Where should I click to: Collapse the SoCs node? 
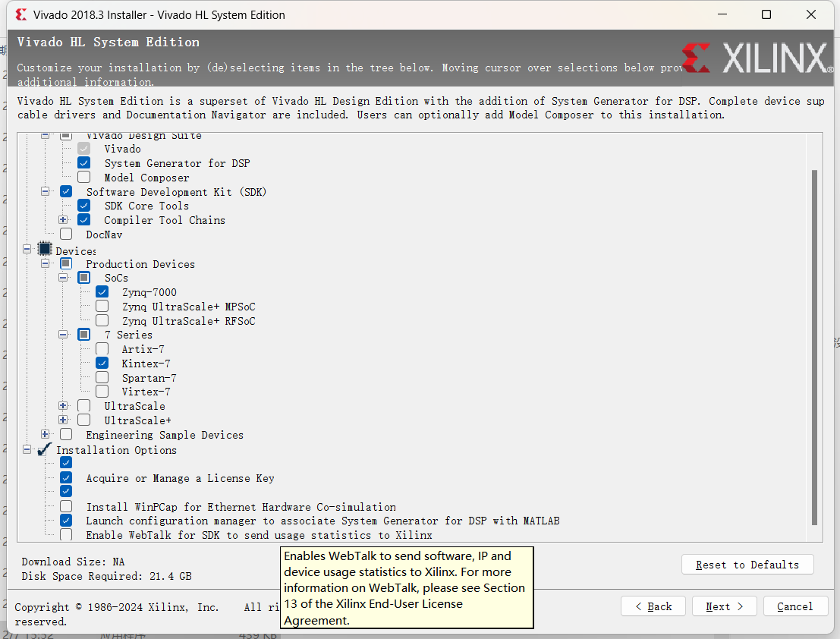[x=63, y=278]
